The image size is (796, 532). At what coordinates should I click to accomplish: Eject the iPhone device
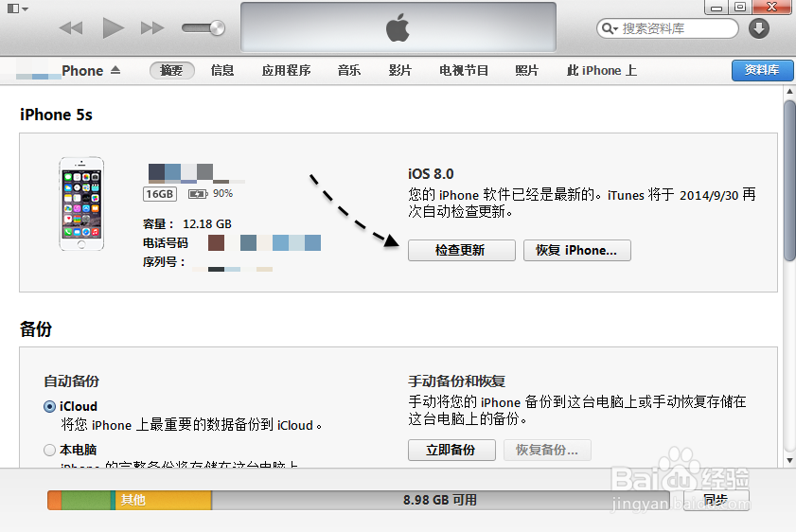(x=115, y=70)
